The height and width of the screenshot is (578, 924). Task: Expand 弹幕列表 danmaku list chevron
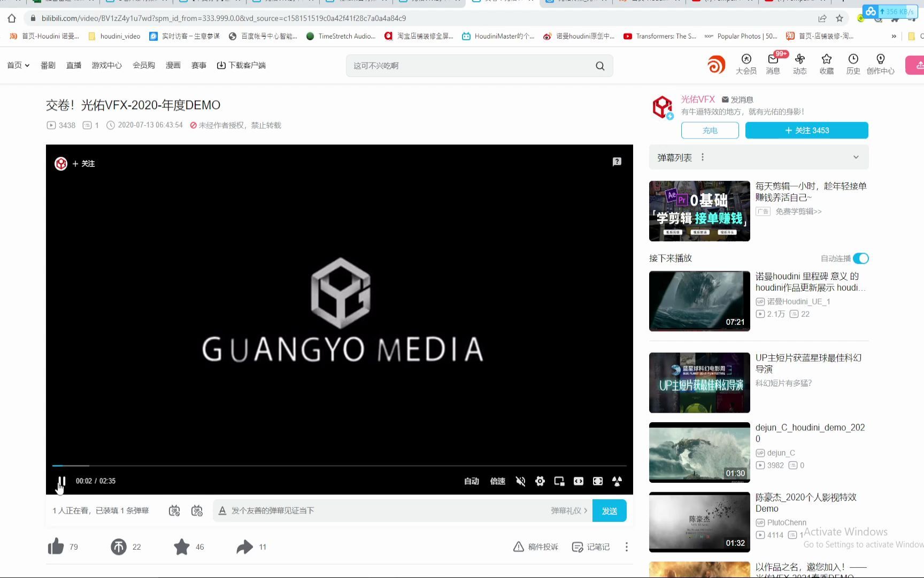[x=856, y=157]
